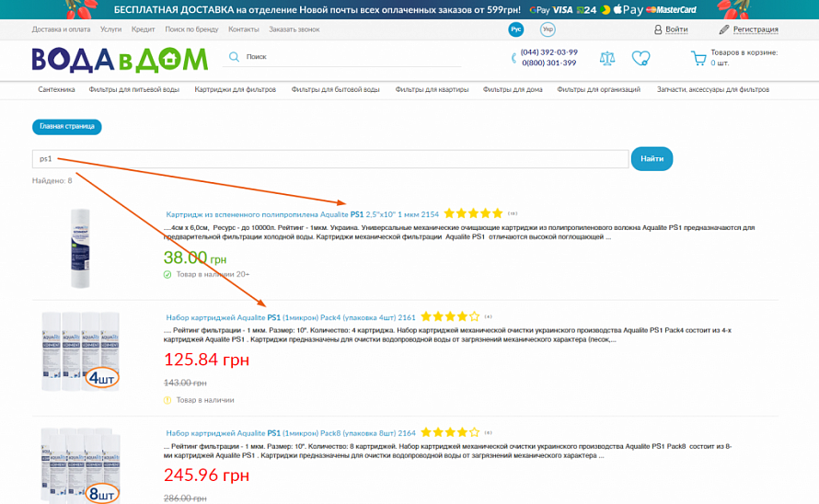Click the pencil icon beside Регистрация

[724, 29]
